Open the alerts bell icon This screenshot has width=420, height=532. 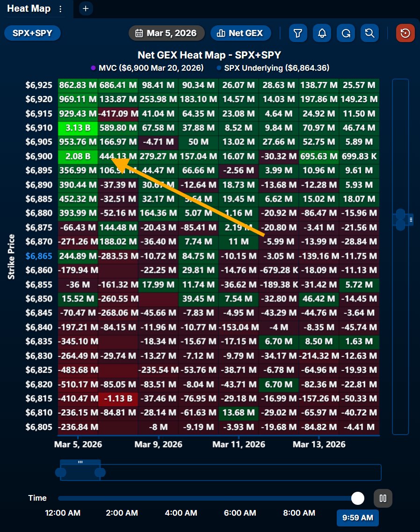coord(322,33)
